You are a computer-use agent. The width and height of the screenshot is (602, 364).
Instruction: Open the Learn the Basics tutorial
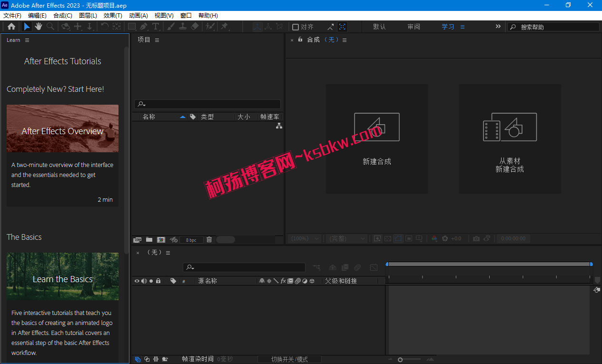pyautogui.click(x=62, y=276)
